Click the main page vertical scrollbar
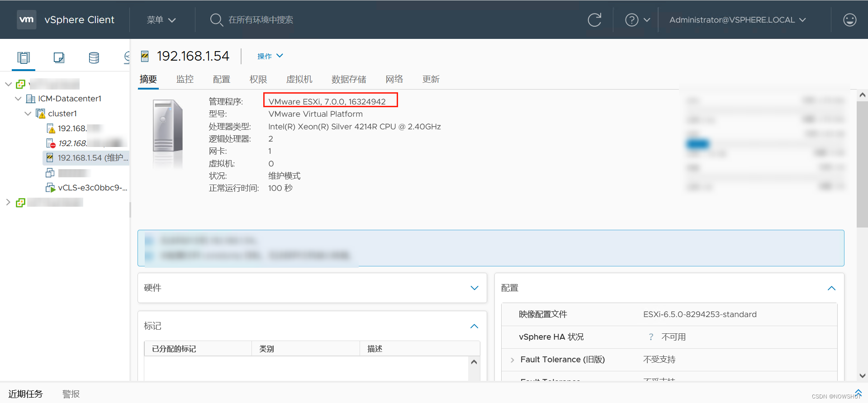868x403 pixels. click(862, 164)
